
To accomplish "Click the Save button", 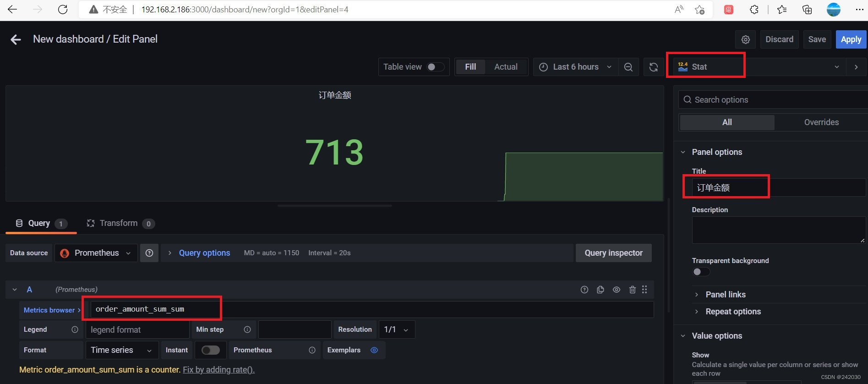I will click(817, 39).
